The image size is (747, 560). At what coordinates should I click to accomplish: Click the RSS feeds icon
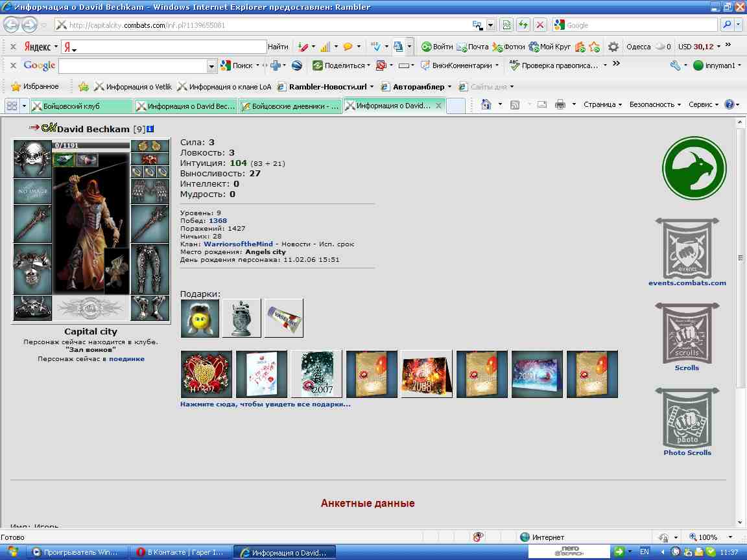(x=514, y=105)
